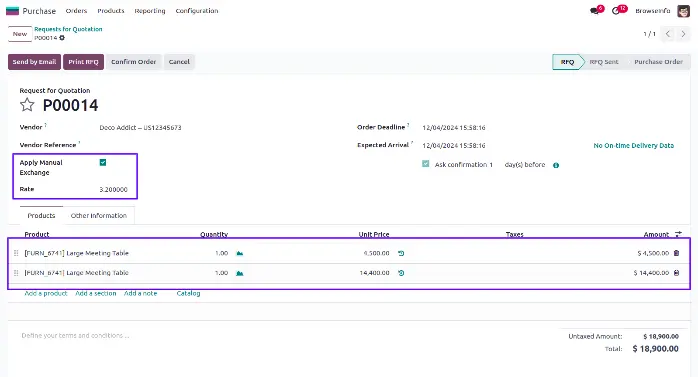The width and height of the screenshot is (698, 377).
Task: Click Add a product link
Action: 46,293
